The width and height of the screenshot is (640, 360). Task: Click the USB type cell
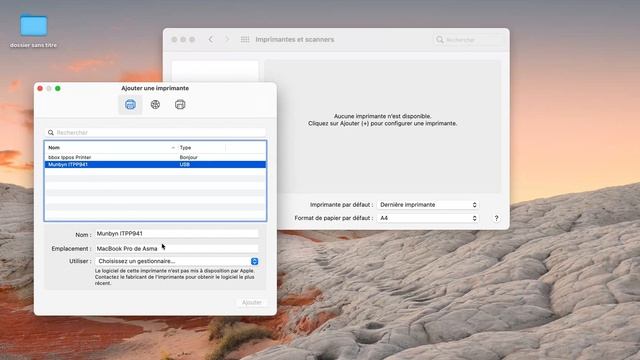[184, 164]
